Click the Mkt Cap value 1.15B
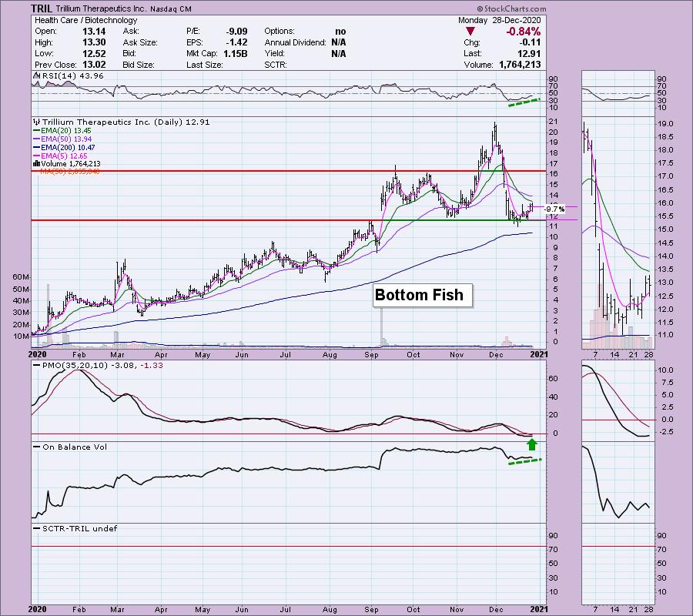The image size is (693, 616). point(235,53)
